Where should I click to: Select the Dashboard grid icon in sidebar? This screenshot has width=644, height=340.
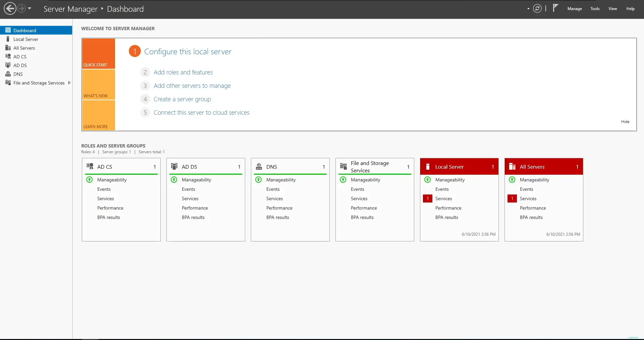8,30
